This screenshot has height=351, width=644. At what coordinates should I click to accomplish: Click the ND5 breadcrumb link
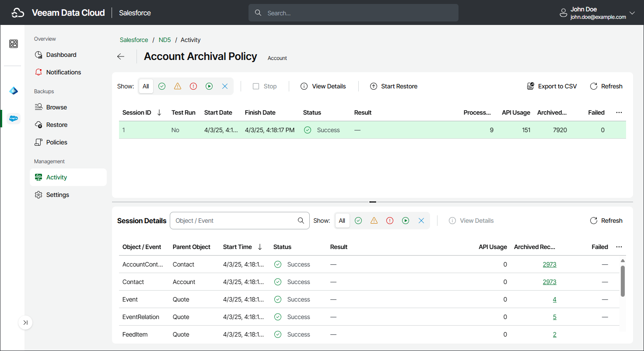(164, 40)
